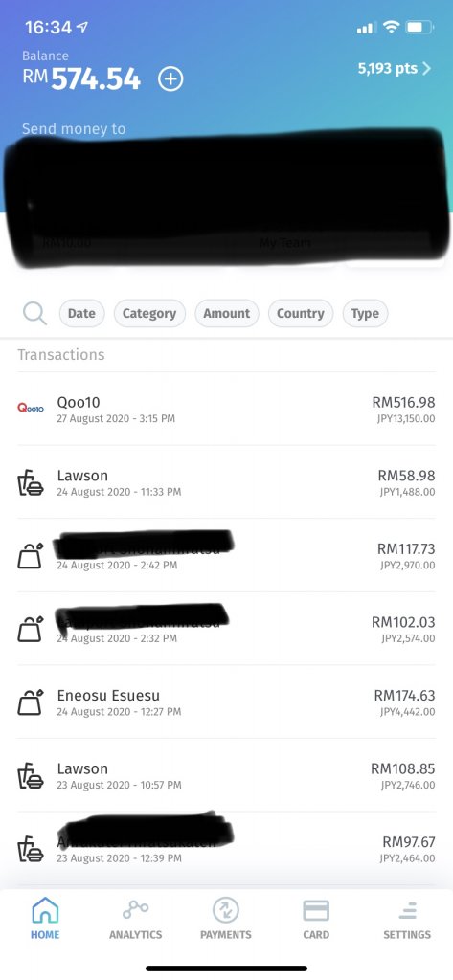Open the Date filter chip
This screenshot has height=980, width=453.
coord(82,313)
